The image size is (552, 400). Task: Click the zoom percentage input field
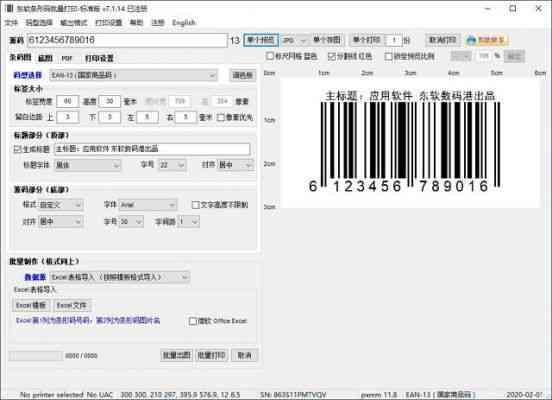[x=484, y=56]
